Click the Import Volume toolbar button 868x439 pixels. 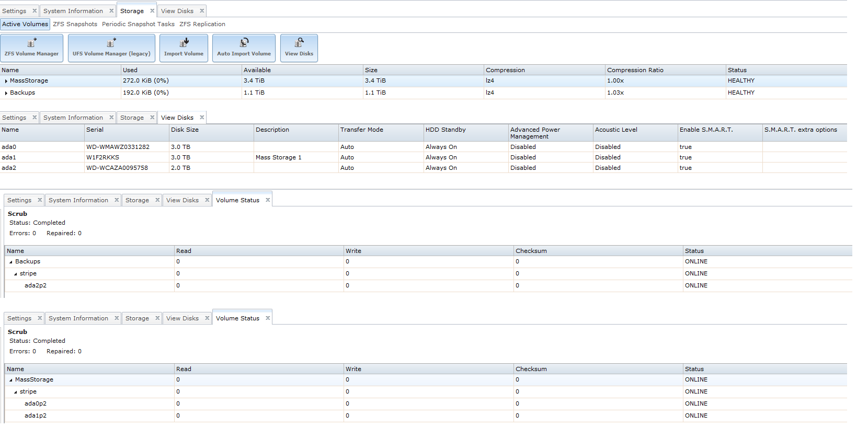[x=184, y=48]
